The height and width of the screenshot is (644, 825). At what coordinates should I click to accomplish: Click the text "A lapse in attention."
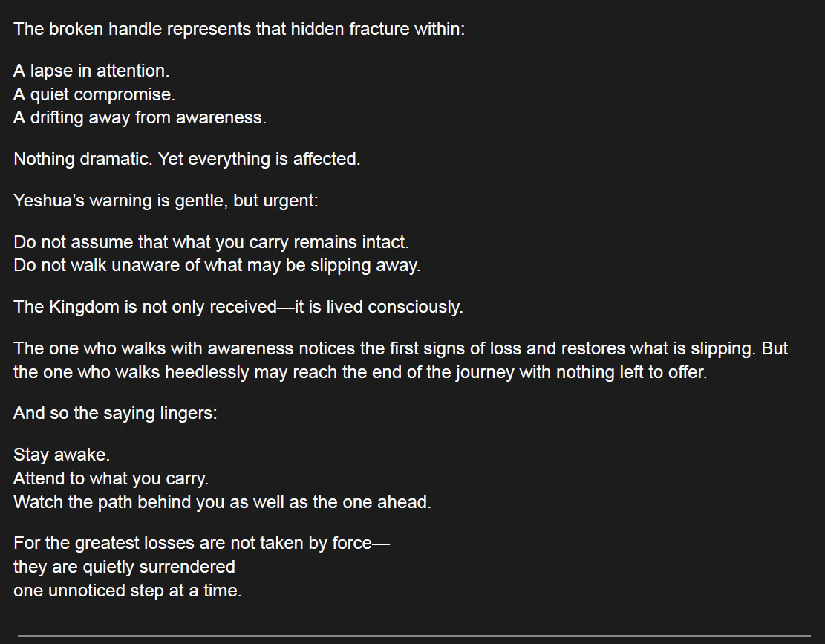91,71
